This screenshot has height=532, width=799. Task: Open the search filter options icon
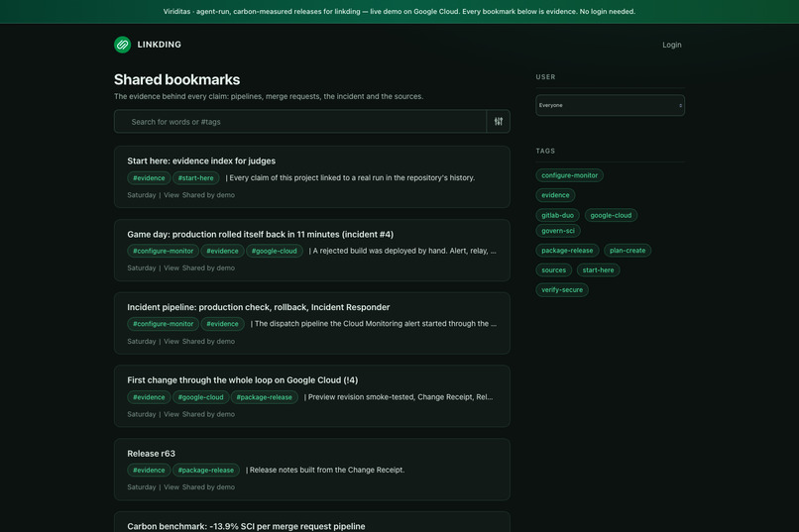click(499, 122)
